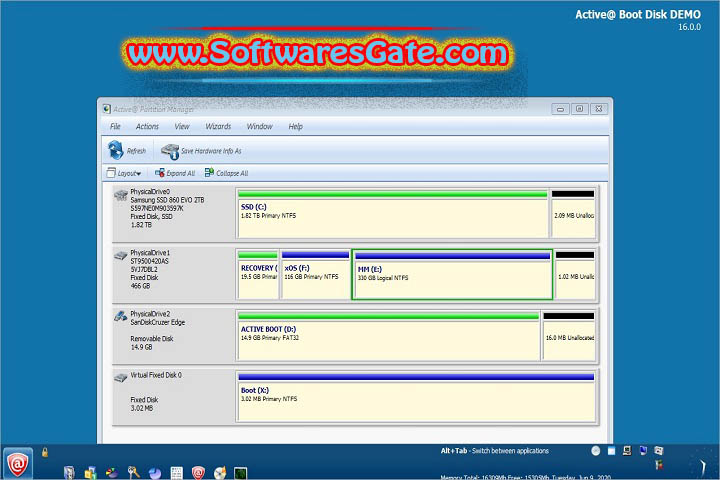Click the green usage bar of ACTIVE BOOT
The width and height of the screenshot is (720, 480).
[x=388, y=316]
